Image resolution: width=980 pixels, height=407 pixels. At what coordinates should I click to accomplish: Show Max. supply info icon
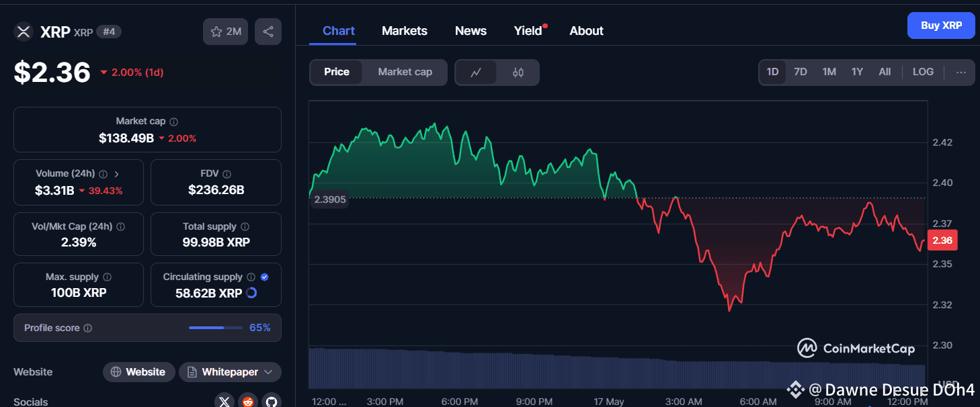107,277
